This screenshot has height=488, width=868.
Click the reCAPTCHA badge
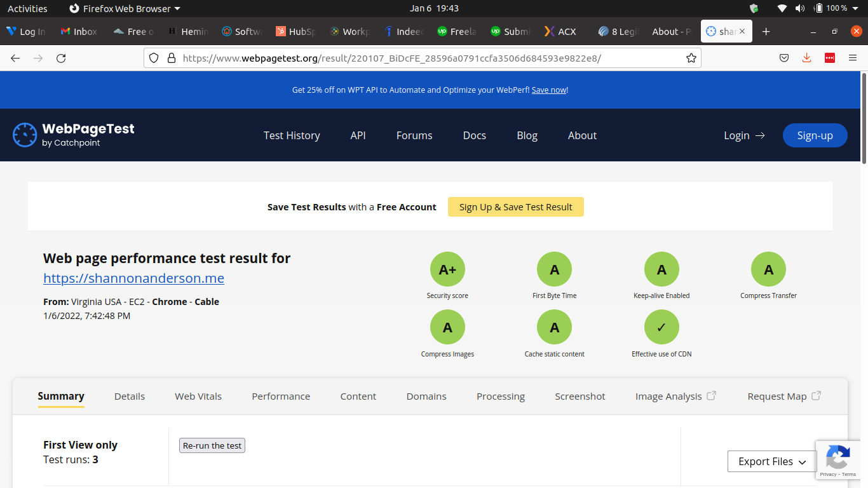[837, 459]
